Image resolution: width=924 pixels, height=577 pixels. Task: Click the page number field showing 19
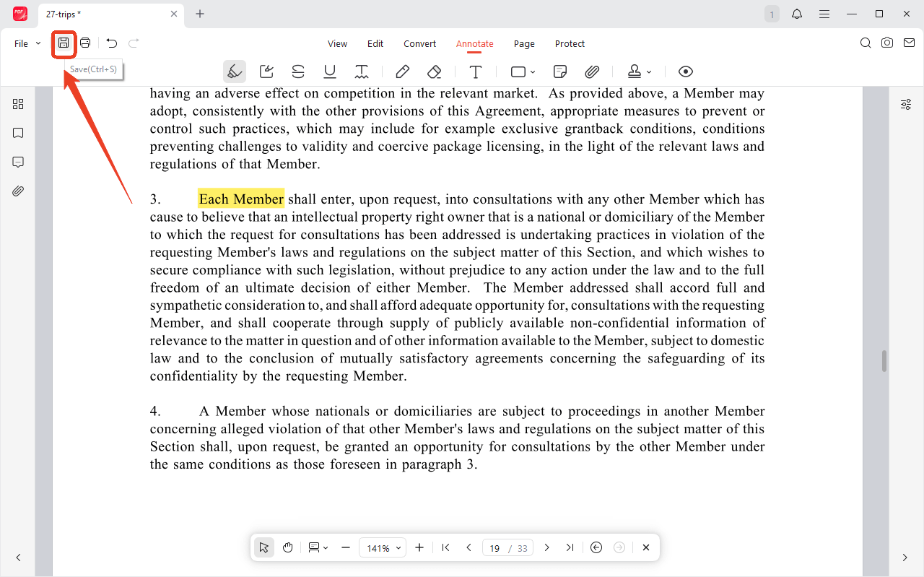pyautogui.click(x=495, y=548)
